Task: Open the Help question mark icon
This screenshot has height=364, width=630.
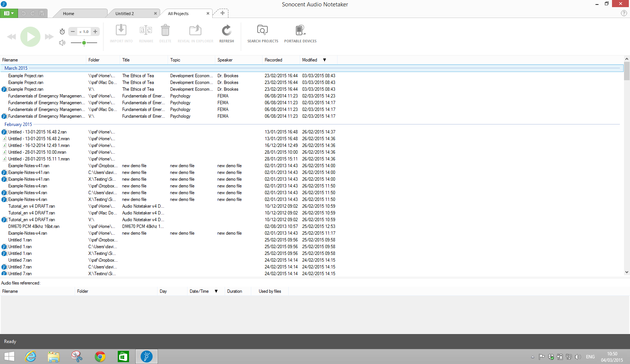Action: (x=624, y=13)
